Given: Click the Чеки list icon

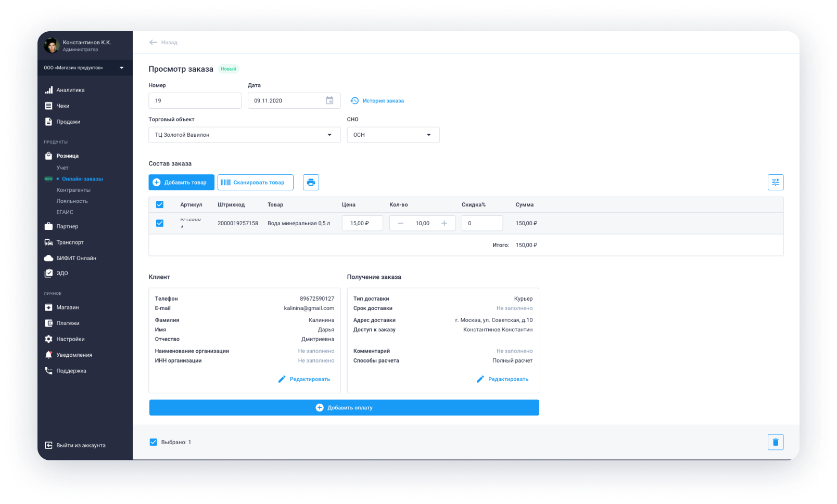Looking at the screenshot, I should point(48,106).
